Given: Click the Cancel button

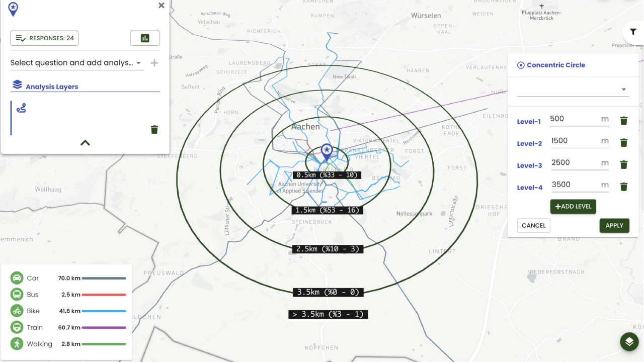Looking at the screenshot, I should [x=534, y=225].
